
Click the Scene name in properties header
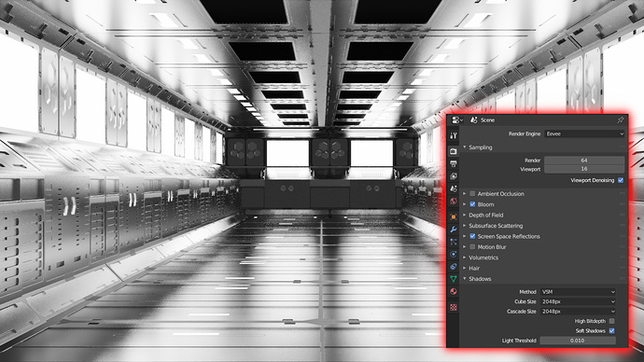pyautogui.click(x=487, y=120)
